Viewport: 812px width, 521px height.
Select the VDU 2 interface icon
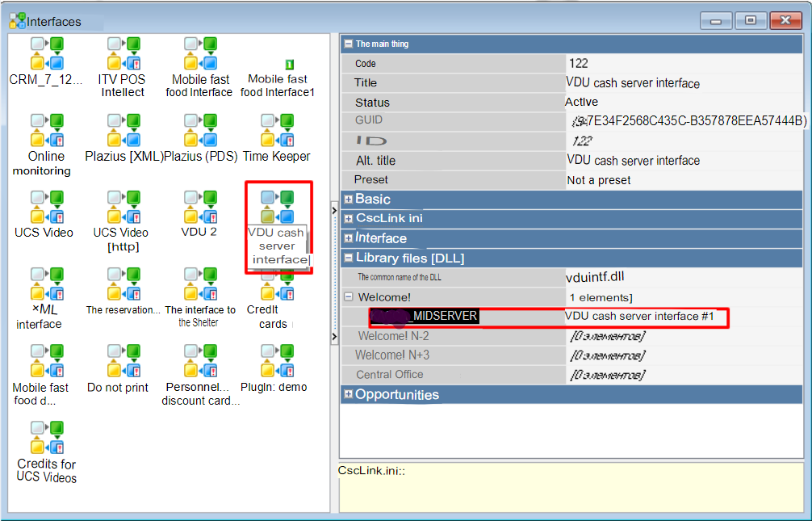tap(199, 208)
